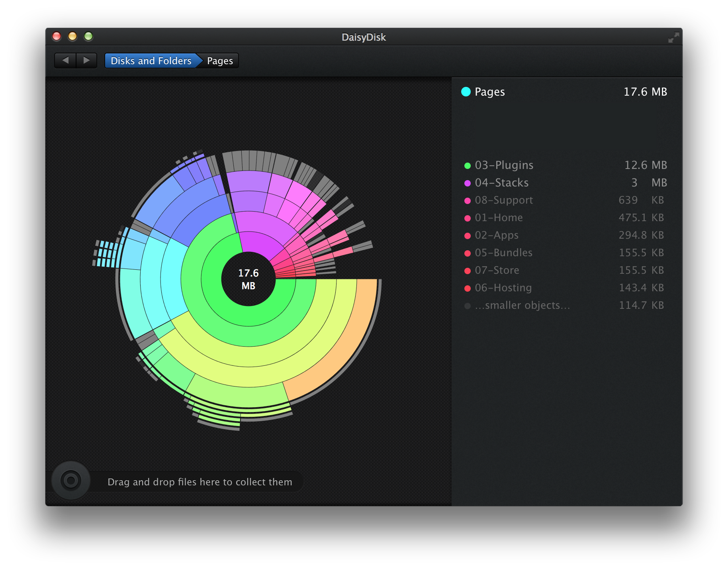This screenshot has width=728, height=569.
Task: Zoom the window with the green button
Action: tap(88, 36)
